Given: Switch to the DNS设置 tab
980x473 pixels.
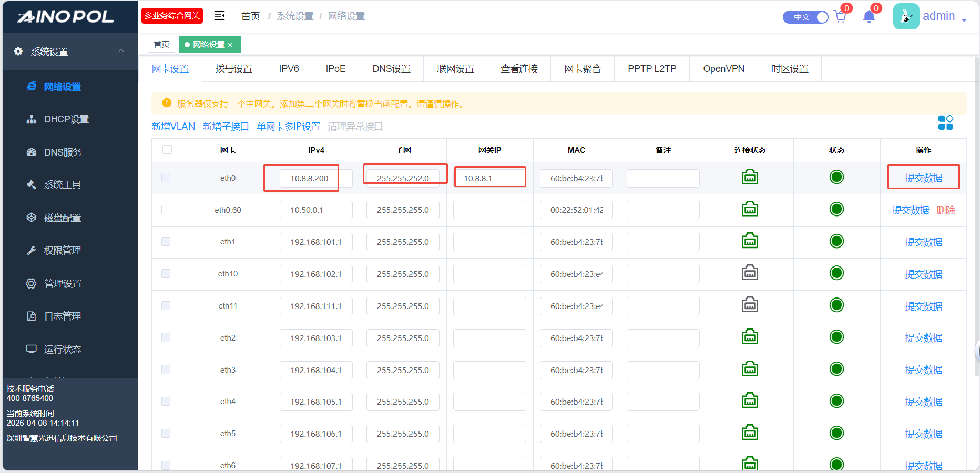Looking at the screenshot, I should pyautogui.click(x=391, y=69).
